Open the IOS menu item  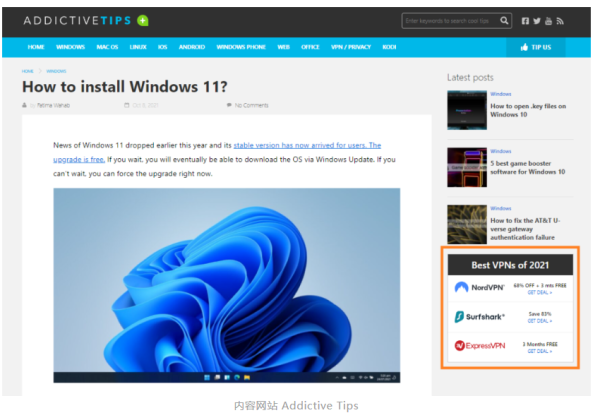(x=162, y=47)
